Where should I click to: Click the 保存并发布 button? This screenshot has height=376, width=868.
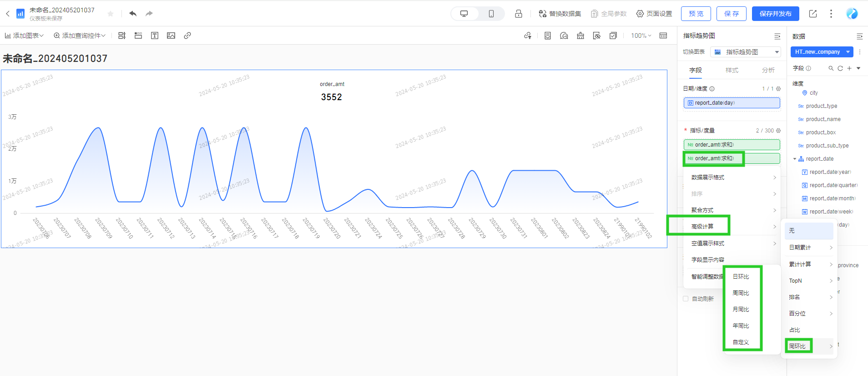(775, 14)
